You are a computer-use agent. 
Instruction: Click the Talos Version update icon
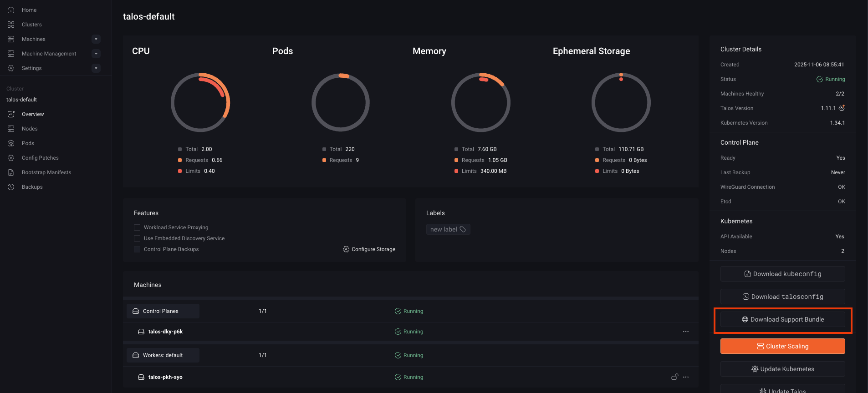(842, 108)
